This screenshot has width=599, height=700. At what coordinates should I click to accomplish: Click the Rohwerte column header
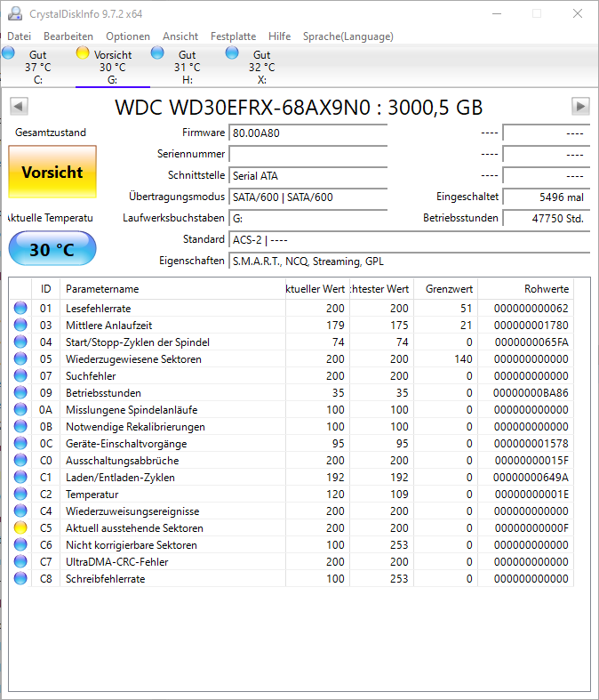(x=526, y=289)
